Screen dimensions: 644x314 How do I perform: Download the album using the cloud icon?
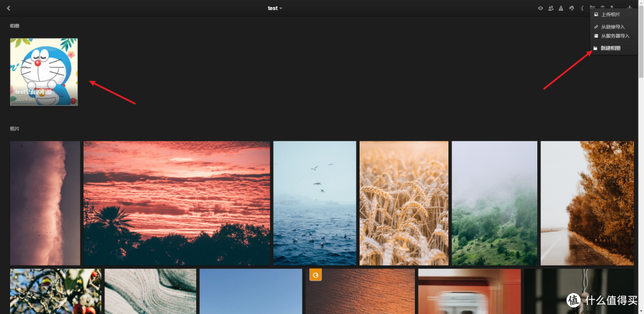pyautogui.click(x=571, y=8)
